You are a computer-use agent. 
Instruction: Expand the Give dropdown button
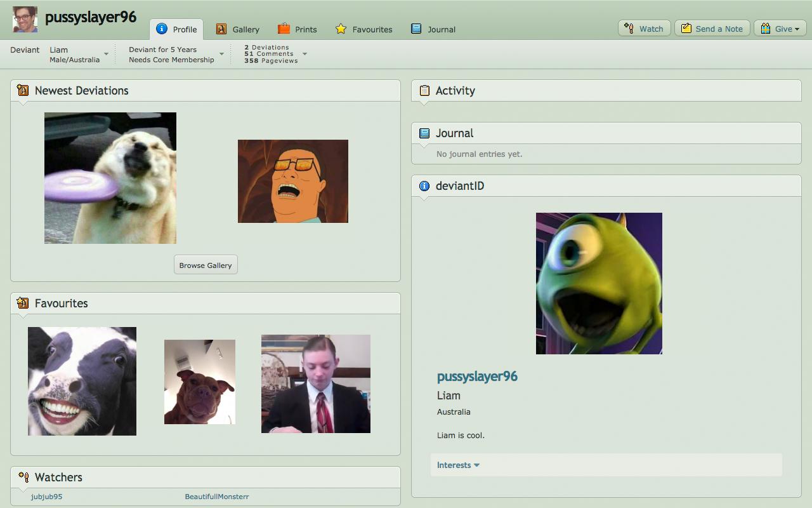[780, 29]
